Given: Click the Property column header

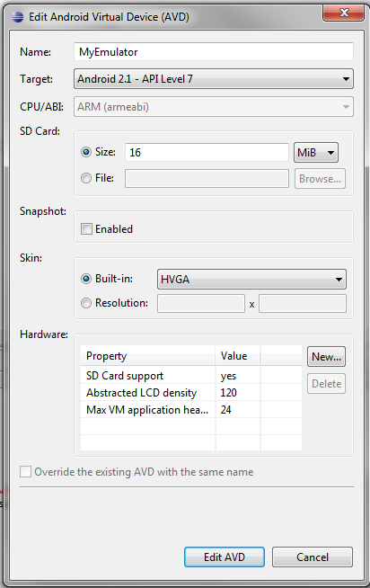Looking at the screenshot, I should pos(148,355).
